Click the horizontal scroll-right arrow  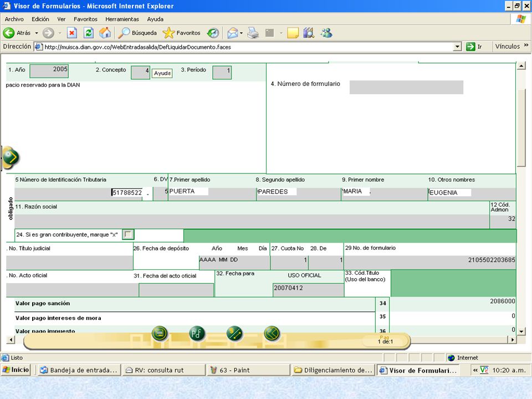pos(512,339)
